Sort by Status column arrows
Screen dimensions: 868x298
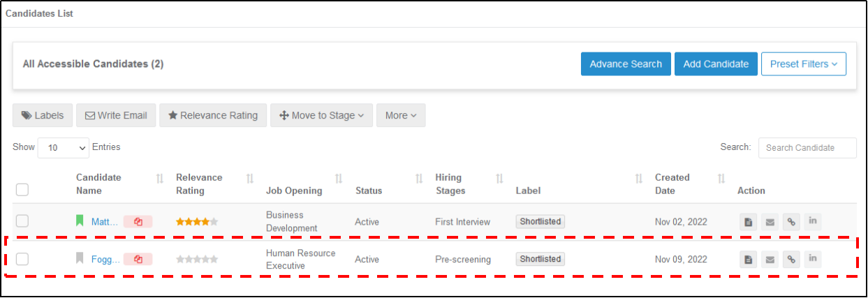[418, 179]
